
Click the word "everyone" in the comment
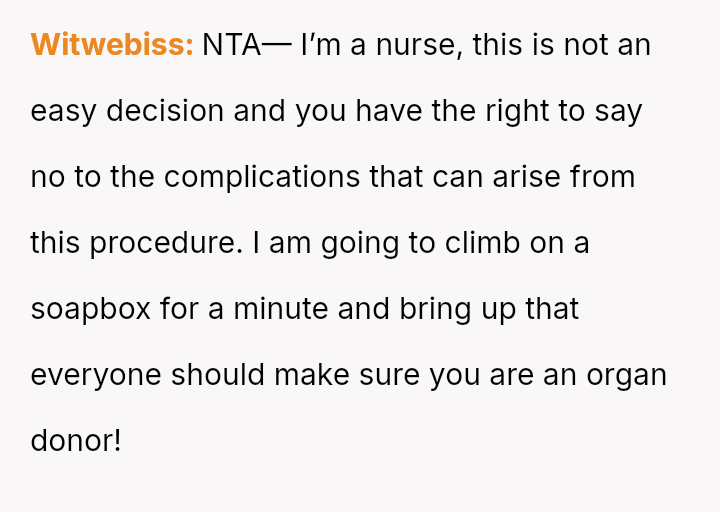pyautogui.click(x=96, y=375)
